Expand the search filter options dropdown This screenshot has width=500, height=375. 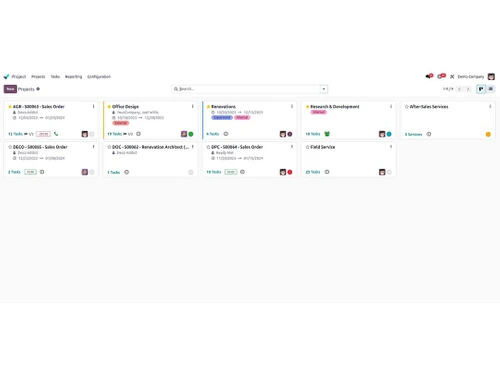(324, 89)
